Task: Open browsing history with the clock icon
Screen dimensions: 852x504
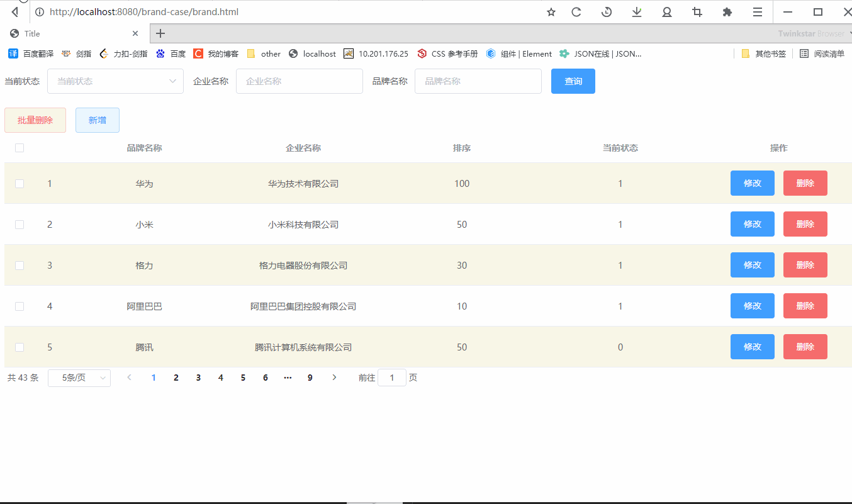Action: [606, 11]
